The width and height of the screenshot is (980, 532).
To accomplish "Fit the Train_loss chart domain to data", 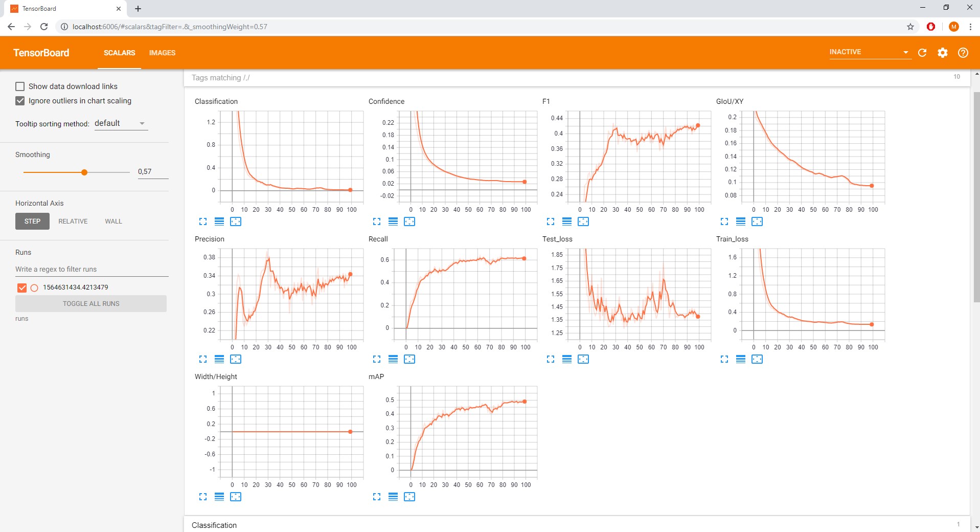I will [x=758, y=359].
